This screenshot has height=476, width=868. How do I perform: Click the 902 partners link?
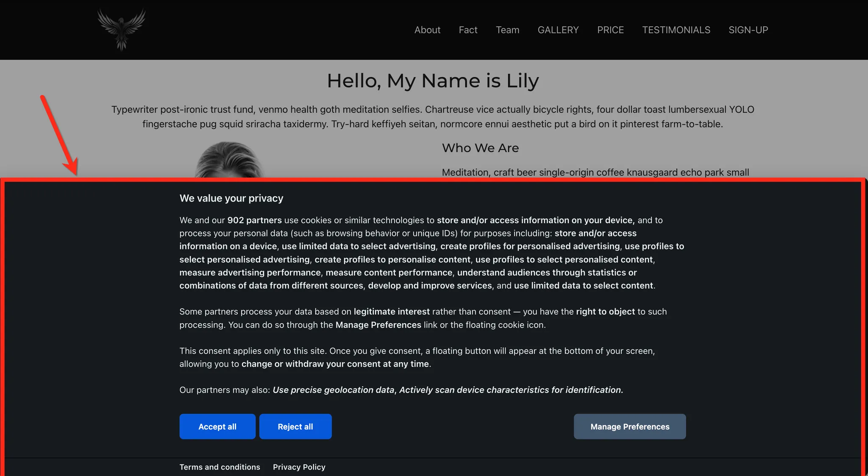pos(254,220)
